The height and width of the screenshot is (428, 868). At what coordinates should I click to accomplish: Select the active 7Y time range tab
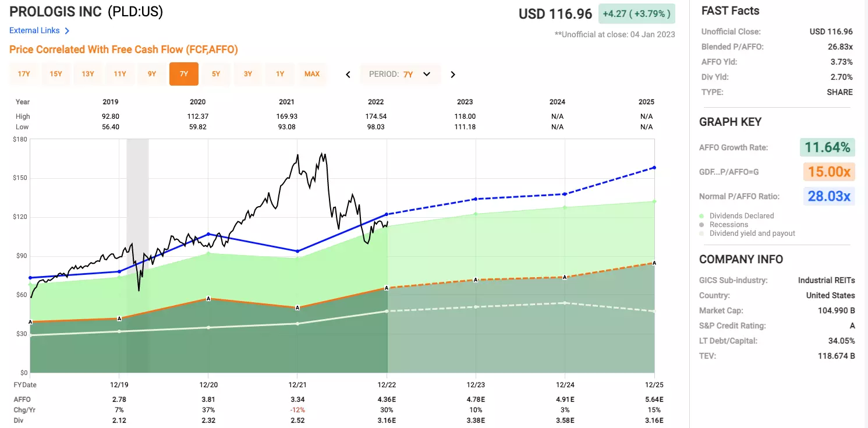coord(184,74)
